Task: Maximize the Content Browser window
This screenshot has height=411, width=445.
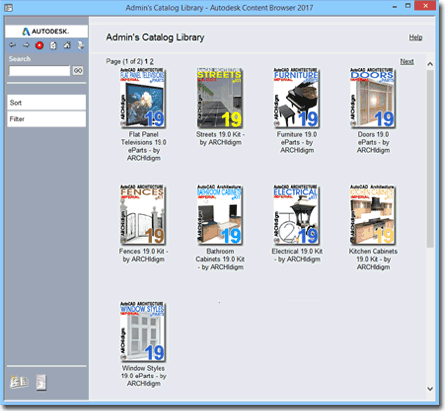Action: tap(408, 6)
